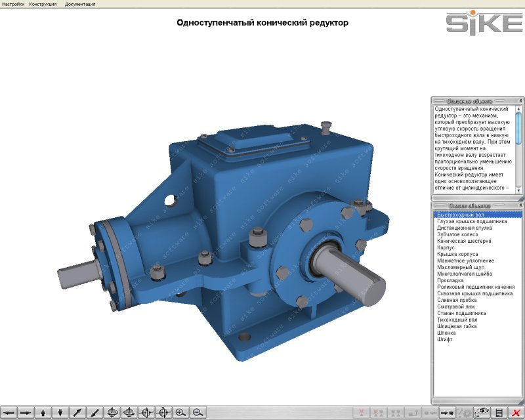Click the red X exit icon
The image size is (525, 420).
516,412
